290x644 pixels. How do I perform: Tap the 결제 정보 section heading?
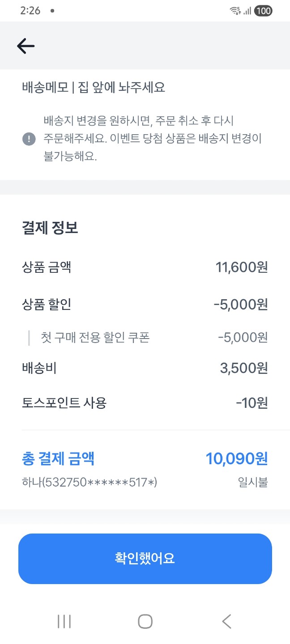click(50, 228)
